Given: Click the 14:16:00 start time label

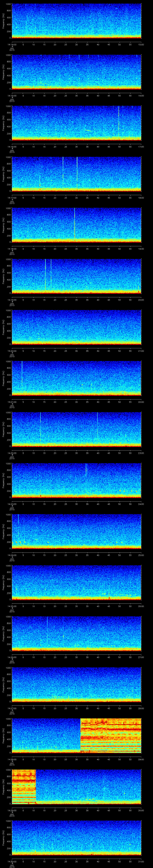Looking at the screenshot, I should tap(12, 147).
